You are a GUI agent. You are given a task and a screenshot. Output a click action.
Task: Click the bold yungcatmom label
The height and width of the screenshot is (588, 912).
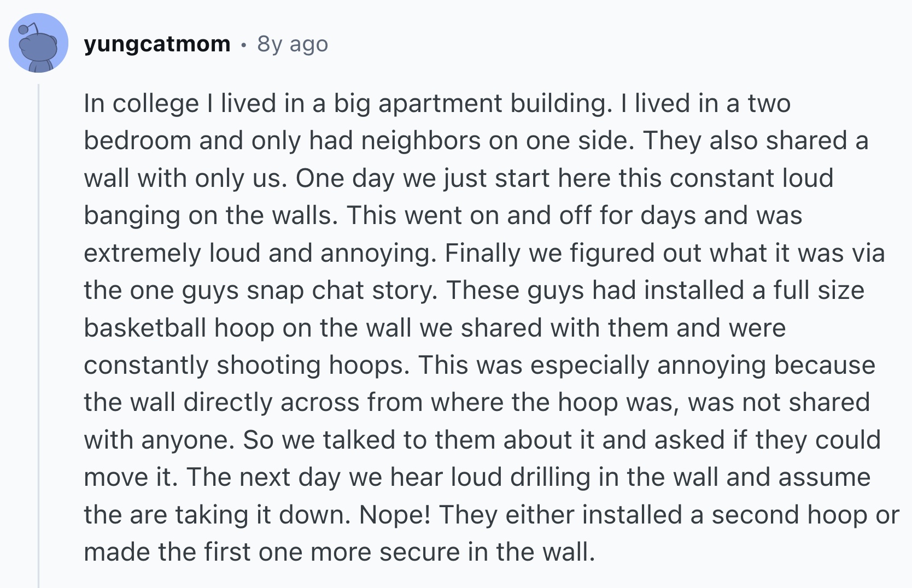click(x=156, y=44)
